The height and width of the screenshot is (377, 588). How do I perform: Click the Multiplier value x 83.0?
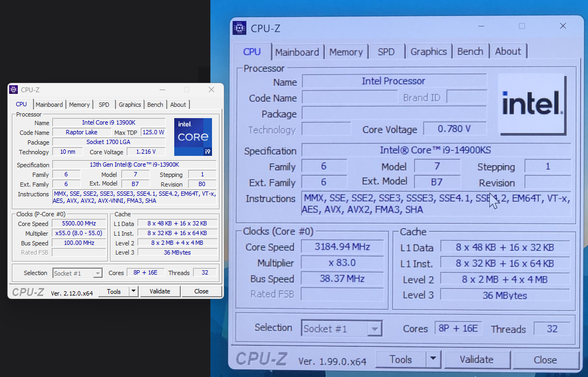point(343,263)
